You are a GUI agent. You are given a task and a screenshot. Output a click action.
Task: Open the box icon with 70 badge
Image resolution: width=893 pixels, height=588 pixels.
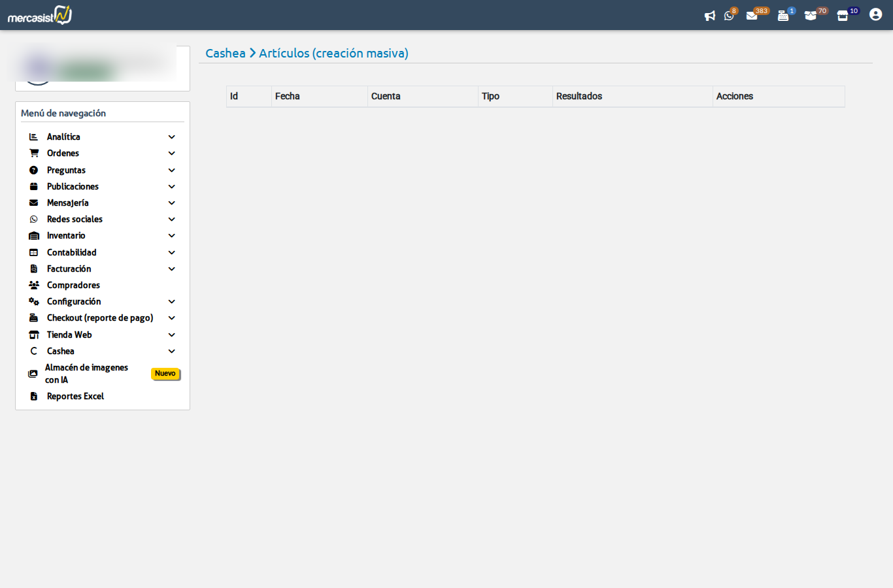811,16
